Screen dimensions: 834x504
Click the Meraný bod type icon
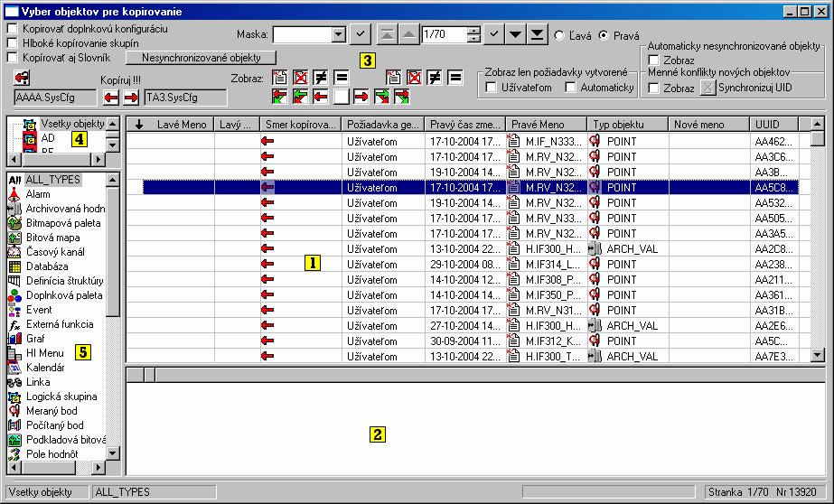click(x=14, y=410)
